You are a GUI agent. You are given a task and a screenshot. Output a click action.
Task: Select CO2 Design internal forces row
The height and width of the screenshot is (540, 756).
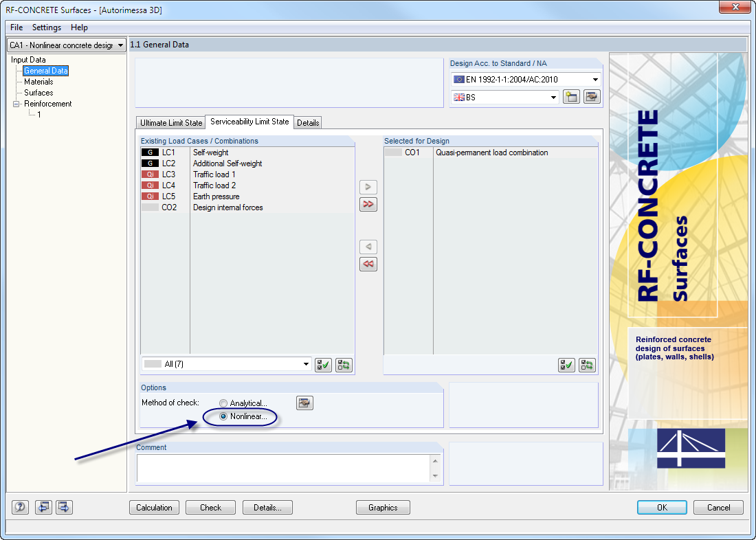[x=247, y=207]
